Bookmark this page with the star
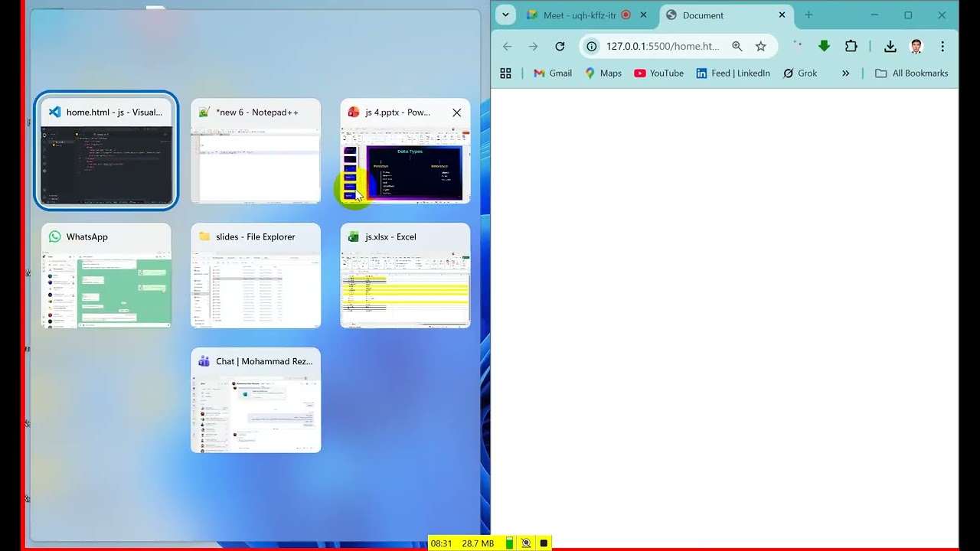Image resolution: width=980 pixels, height=551 pixels. point(761,47)
